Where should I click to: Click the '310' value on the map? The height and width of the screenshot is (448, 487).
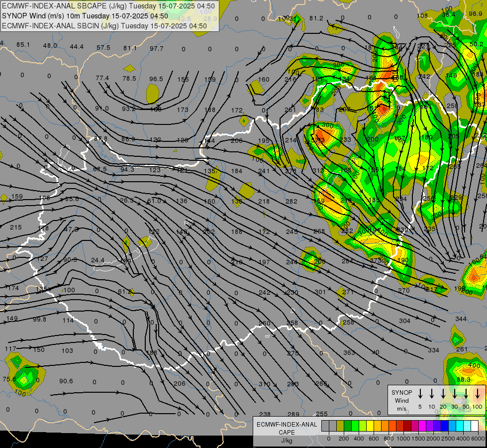pyautogui.click(x=265, y=384)
